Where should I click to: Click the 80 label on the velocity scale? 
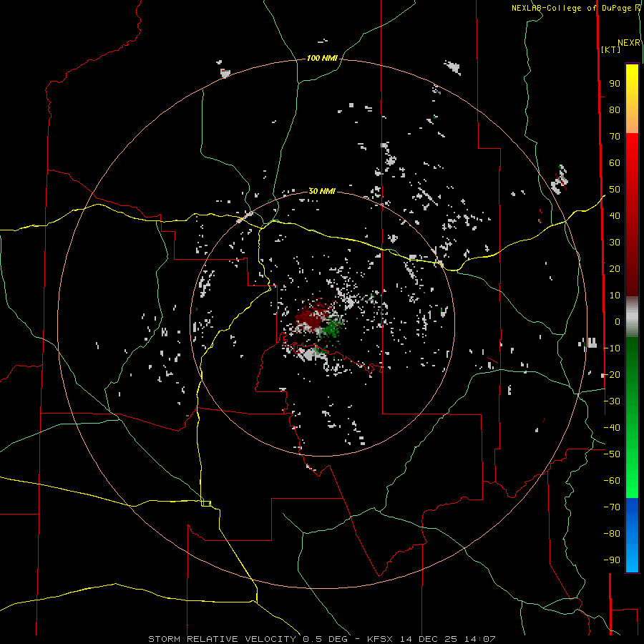(615, 109)
